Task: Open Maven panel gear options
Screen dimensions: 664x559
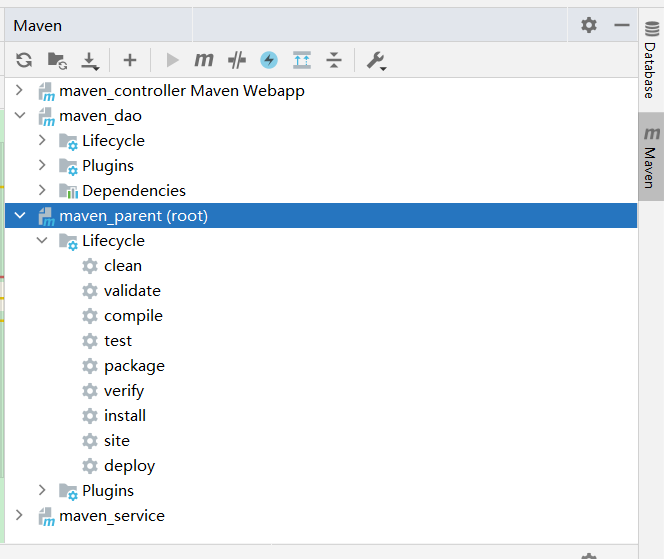Action: 589,25
